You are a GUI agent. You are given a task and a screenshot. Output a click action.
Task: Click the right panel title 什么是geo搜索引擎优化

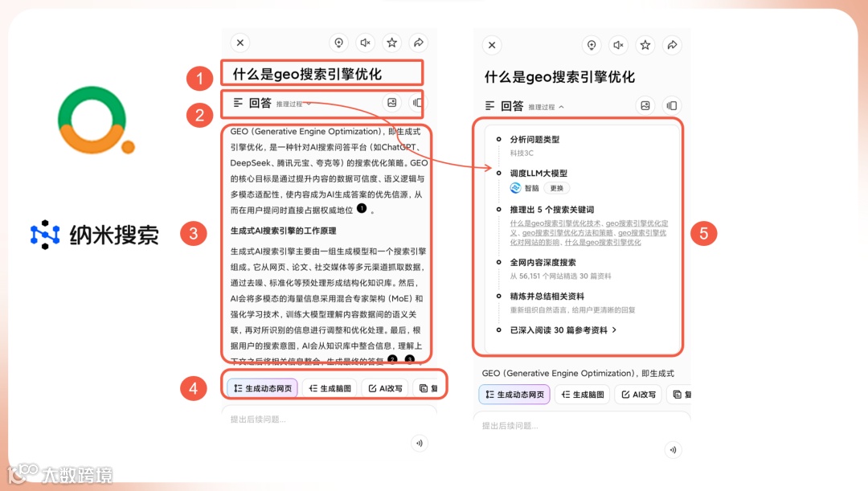[559, 76]
